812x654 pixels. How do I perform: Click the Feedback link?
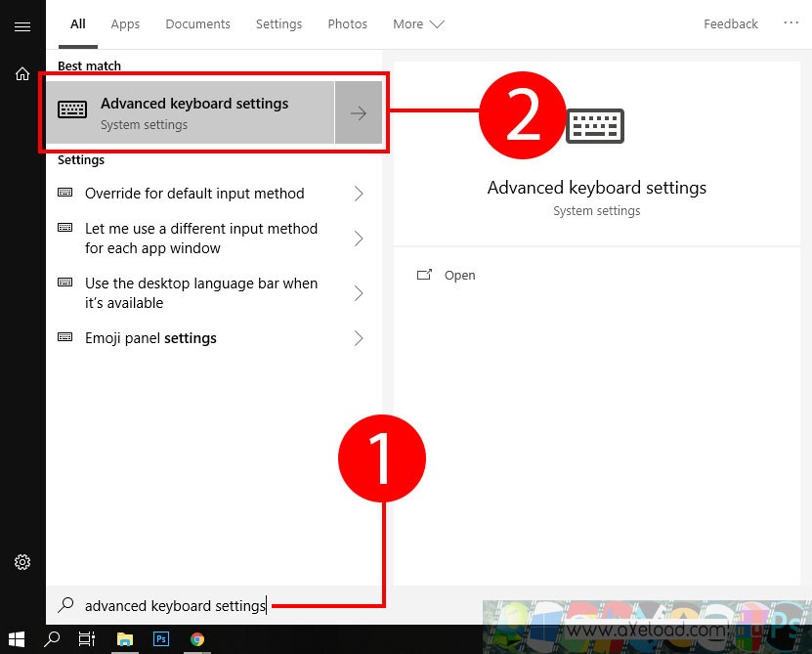(731, 24)
